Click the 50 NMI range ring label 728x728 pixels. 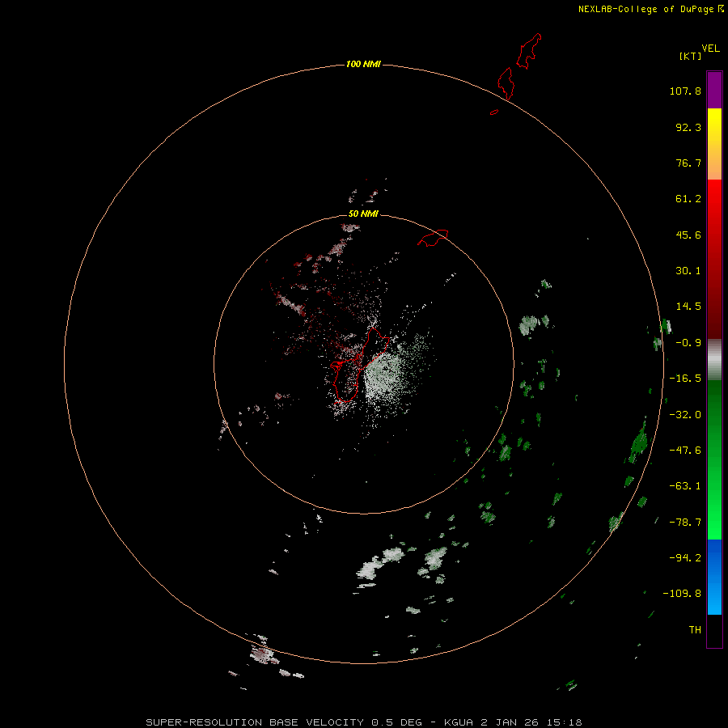coord(363,214)
